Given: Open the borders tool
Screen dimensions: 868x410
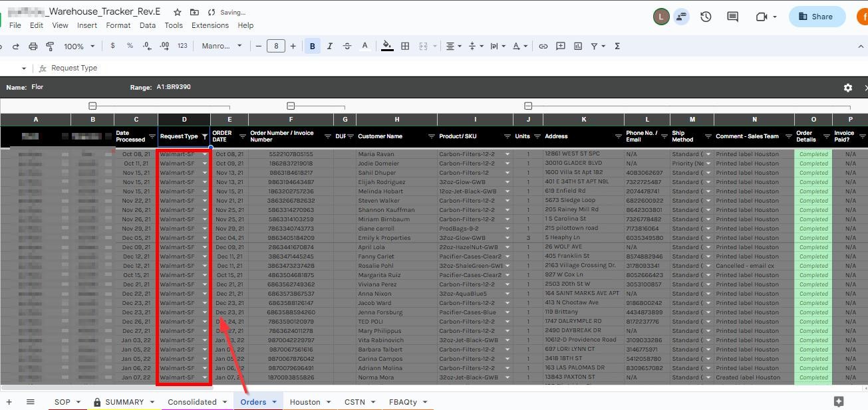Looking at the screenshot, I should (x=404, y=47).
